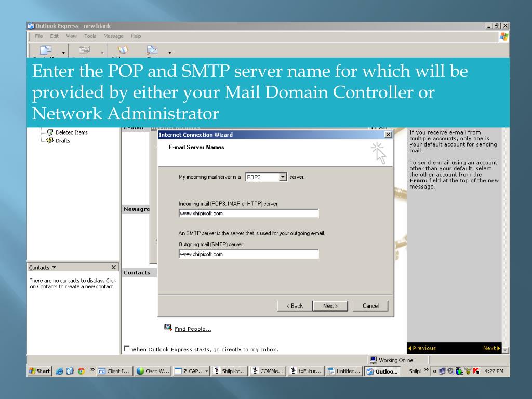
Task: Switch to Untitled... taskbar window
Action: click(344, 371)
